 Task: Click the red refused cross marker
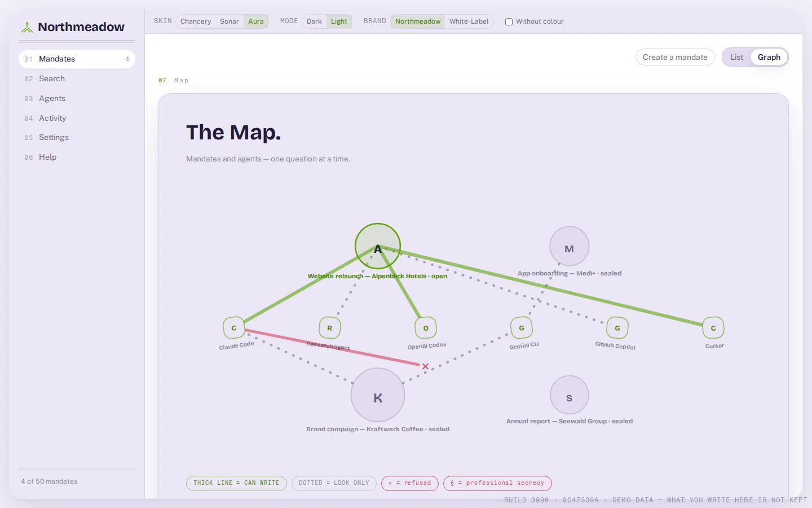click(425, 366)
